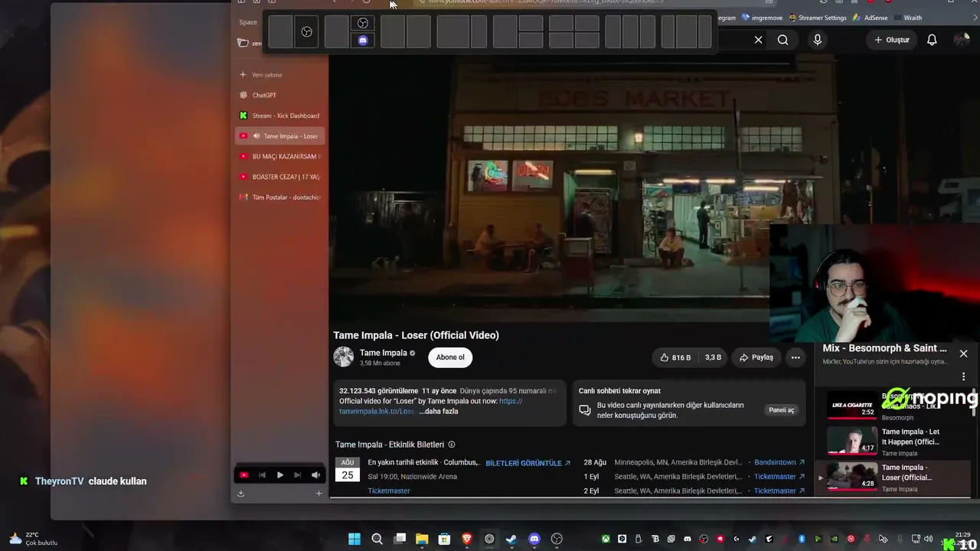
Task: Click the Bluetooth icon in system tray
Action: 802,539
